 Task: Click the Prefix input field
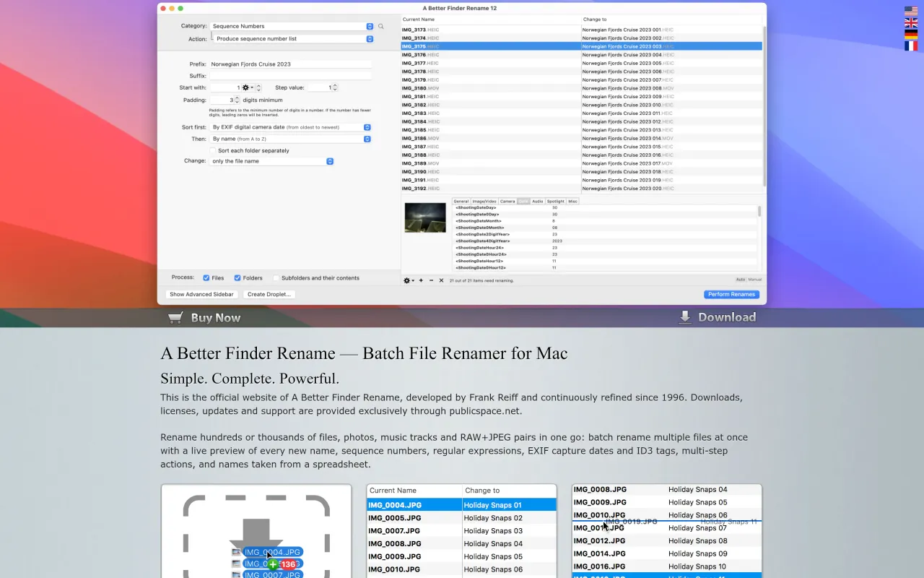pos(290,64)
